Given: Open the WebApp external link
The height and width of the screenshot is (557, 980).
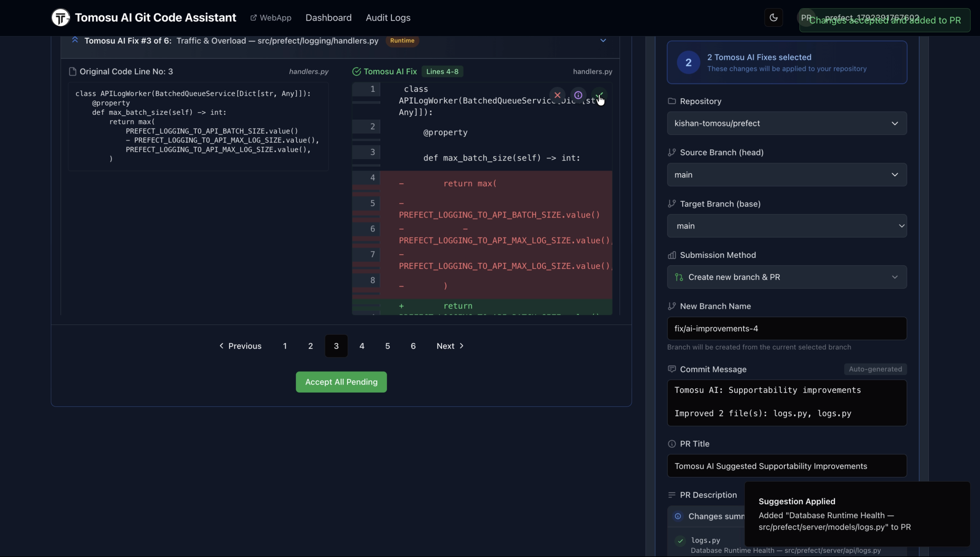Looking at the screenshot, I should click(271, 17).
